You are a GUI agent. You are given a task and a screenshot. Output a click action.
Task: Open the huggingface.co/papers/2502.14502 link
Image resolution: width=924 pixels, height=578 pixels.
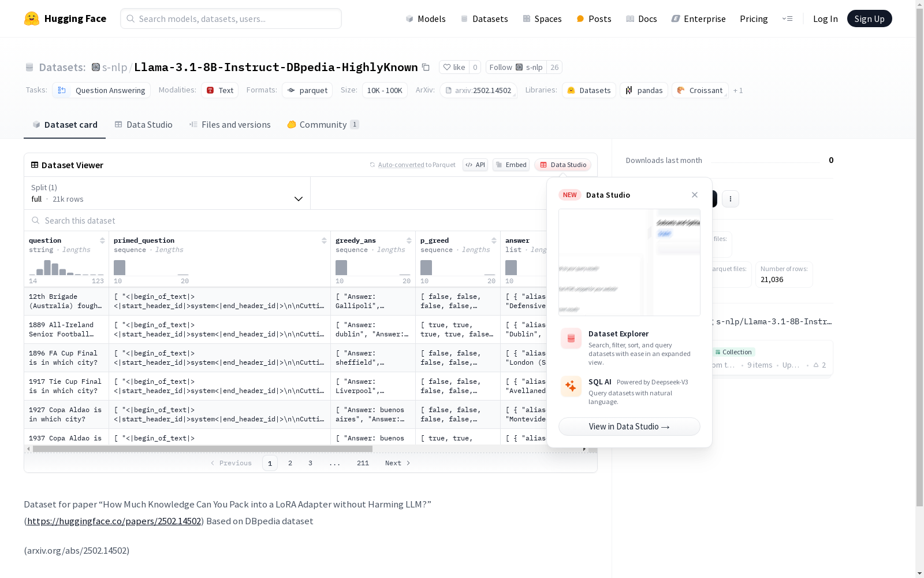click(x=114, y=521)
